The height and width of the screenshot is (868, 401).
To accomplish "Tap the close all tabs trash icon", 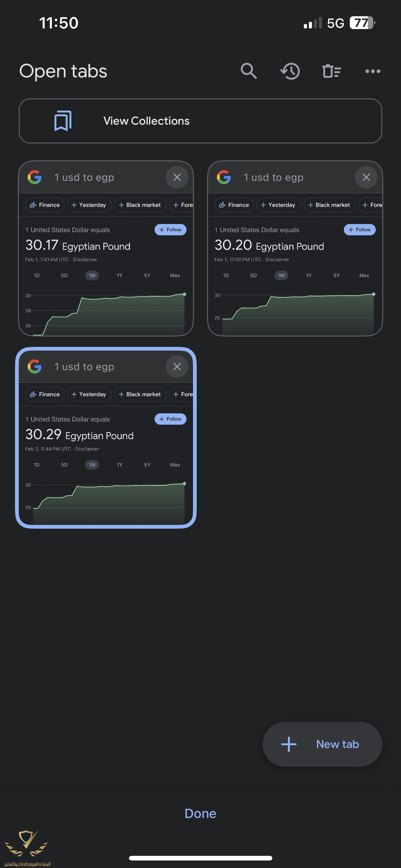I will click(x=332, y=71).
